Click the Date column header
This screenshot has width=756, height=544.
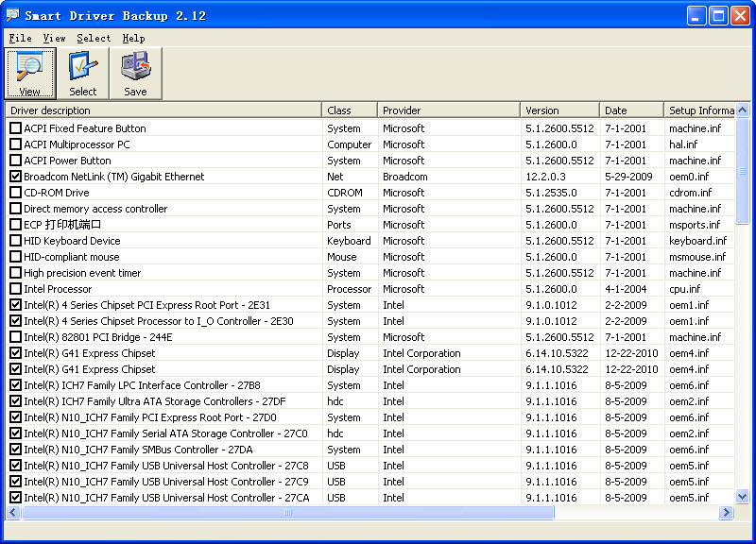[x=630, y=110]
